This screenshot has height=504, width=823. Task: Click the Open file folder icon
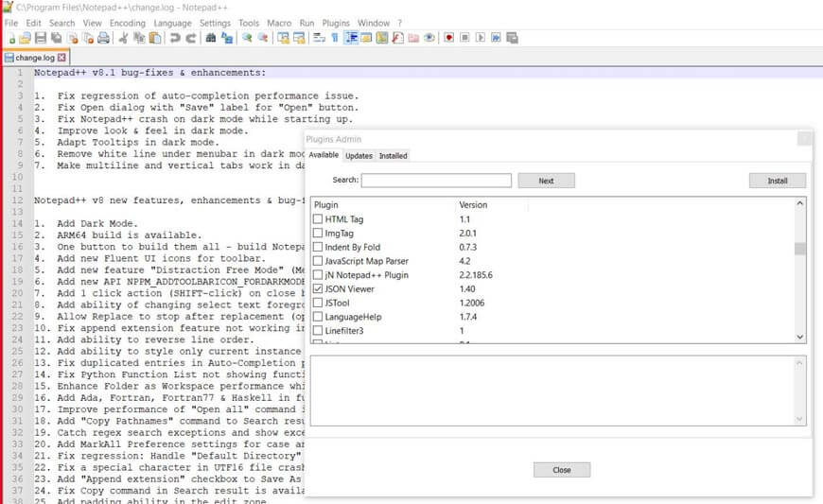click(x=25, y=38)
